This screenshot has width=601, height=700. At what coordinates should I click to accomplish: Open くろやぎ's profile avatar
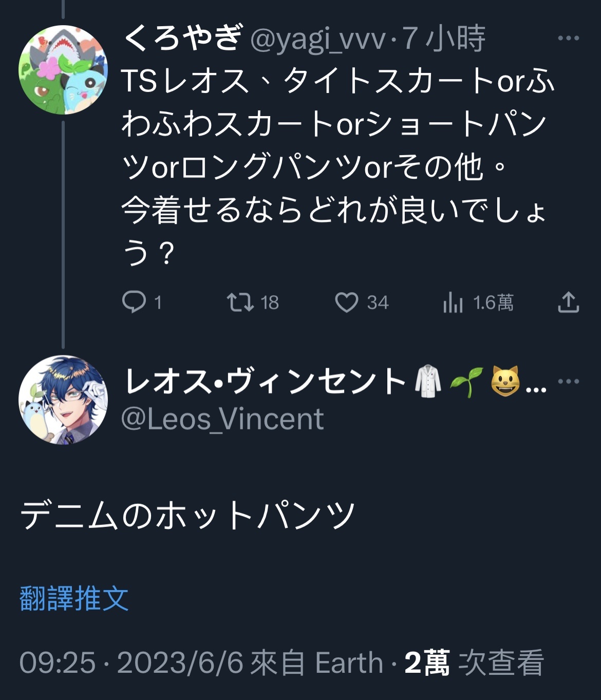63,70
